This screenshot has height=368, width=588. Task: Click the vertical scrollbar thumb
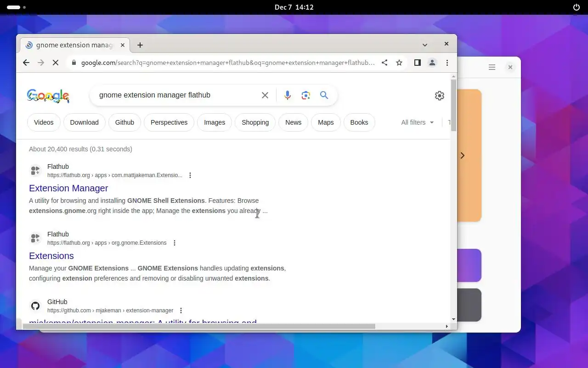tap(454, 105)
